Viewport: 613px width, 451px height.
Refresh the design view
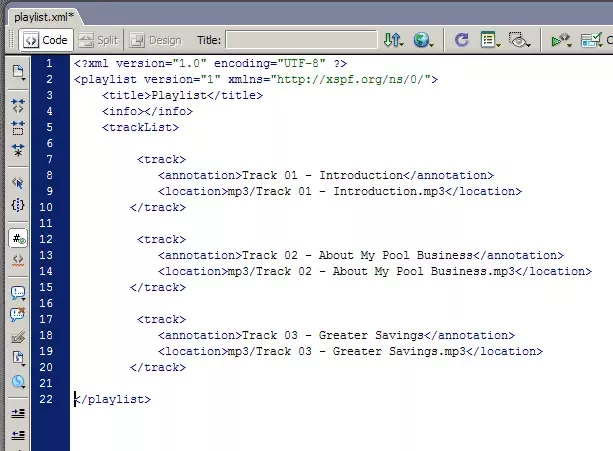pos(461,40)
